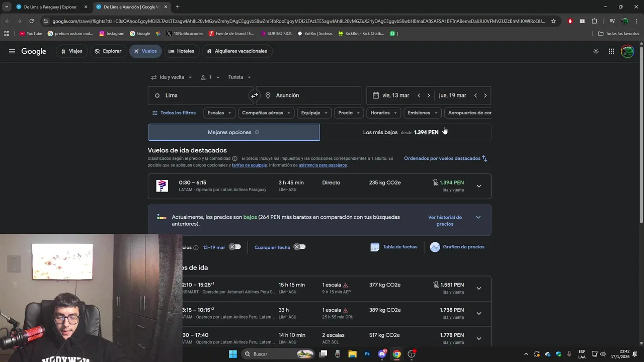Go to the Viajes tab

(x=71, y=51)
